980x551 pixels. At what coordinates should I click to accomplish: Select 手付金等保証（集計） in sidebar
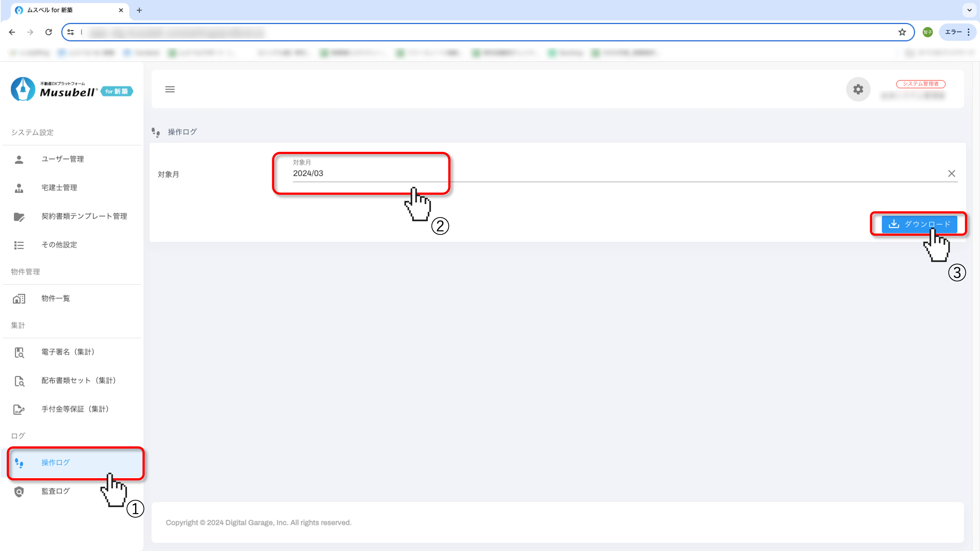coord(75,409)
